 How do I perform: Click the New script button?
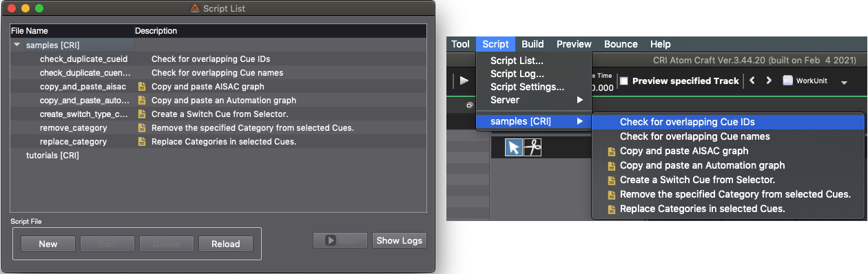[x=48, y=244]
